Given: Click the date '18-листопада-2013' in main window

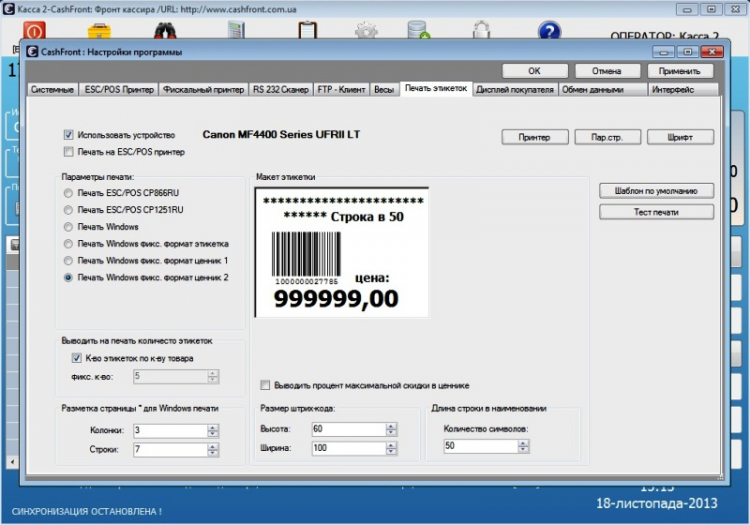Looking at the screenshot, I should (657, 503).
